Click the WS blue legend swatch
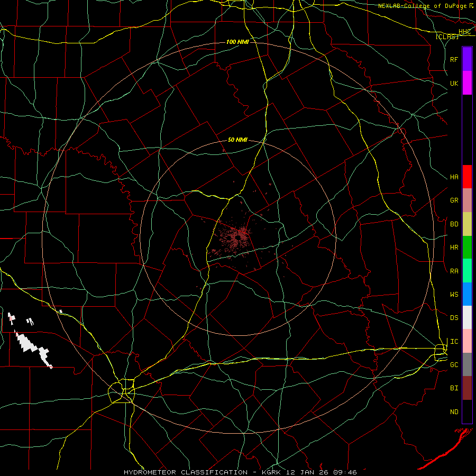This screenshot has height=476, width=476. point(467,294)
